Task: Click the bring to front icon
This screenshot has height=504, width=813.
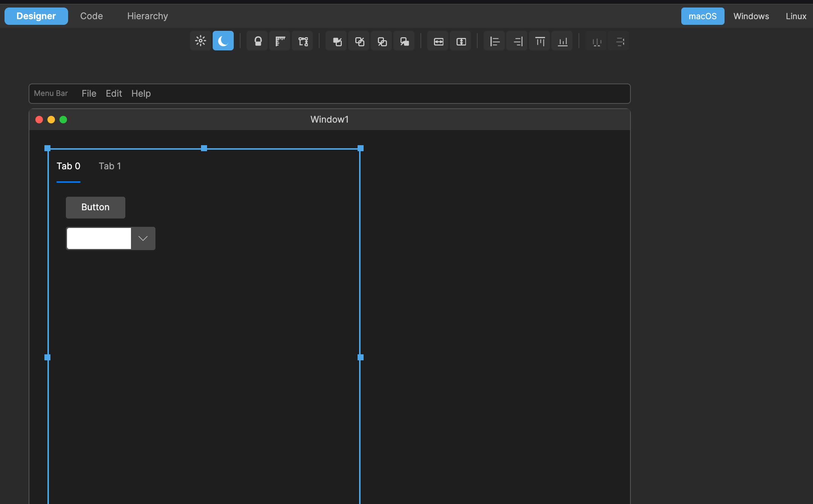Action: (x=337, y=41)
